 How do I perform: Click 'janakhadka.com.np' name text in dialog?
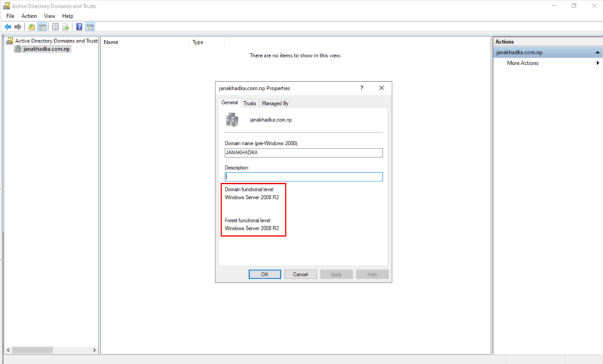click(x=271, y=120)
